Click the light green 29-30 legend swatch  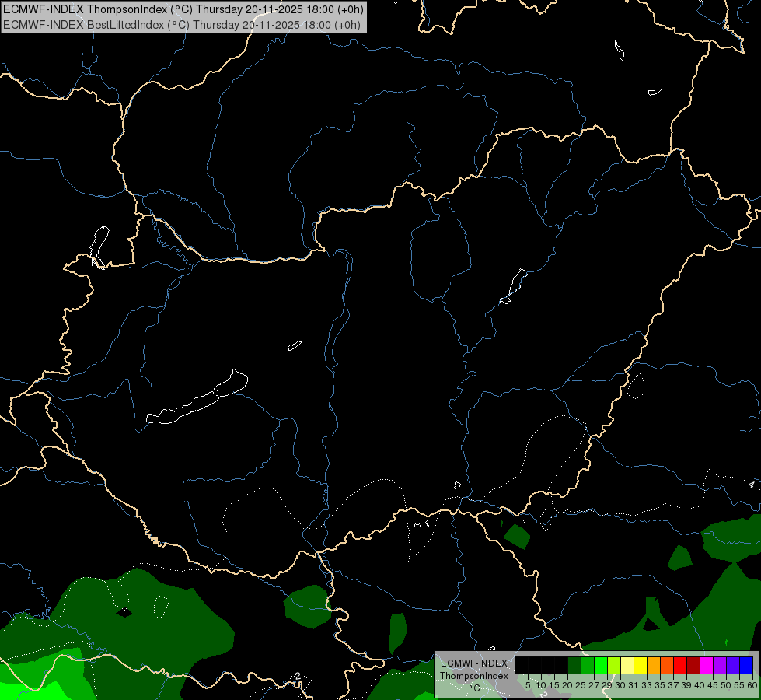point(614,666)
